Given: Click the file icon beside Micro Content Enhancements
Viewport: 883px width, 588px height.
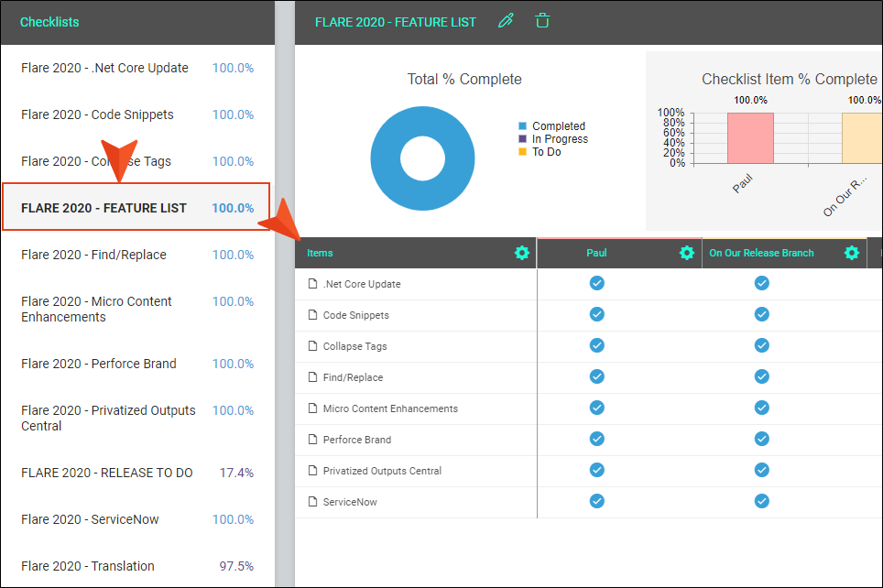Looking at the screenshot, I should tap(312, 408).
